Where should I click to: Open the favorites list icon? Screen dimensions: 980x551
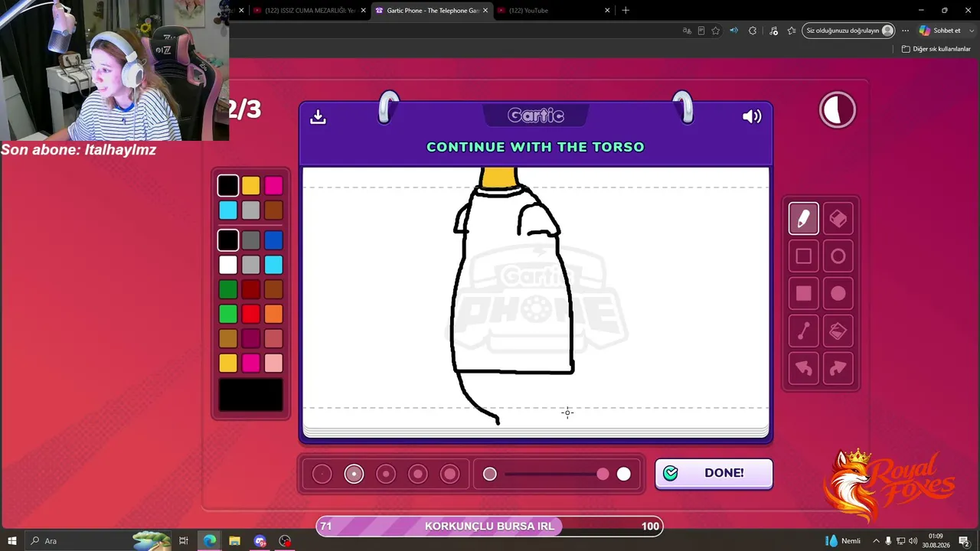(792, 31)
